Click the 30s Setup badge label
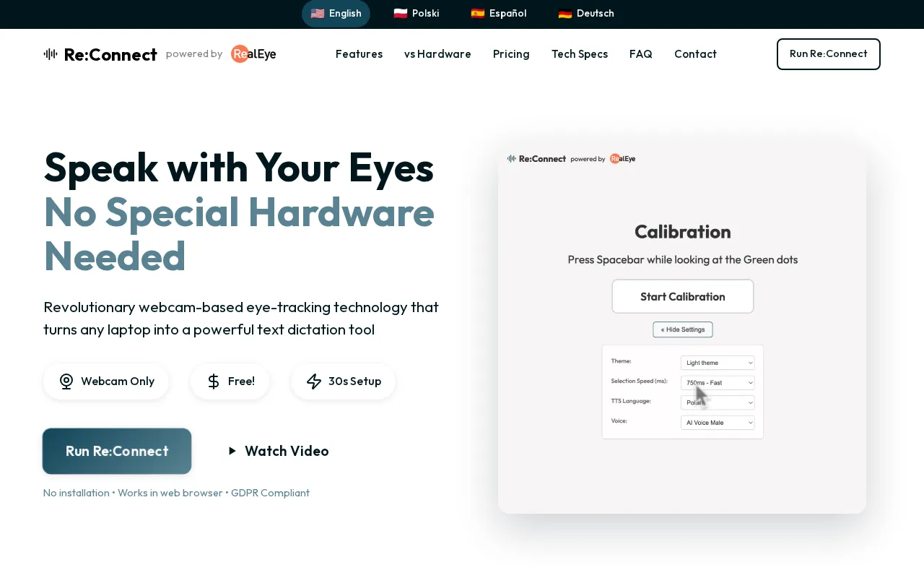The image size is (924, 578). pyautogui.click(x=354, y=381)
